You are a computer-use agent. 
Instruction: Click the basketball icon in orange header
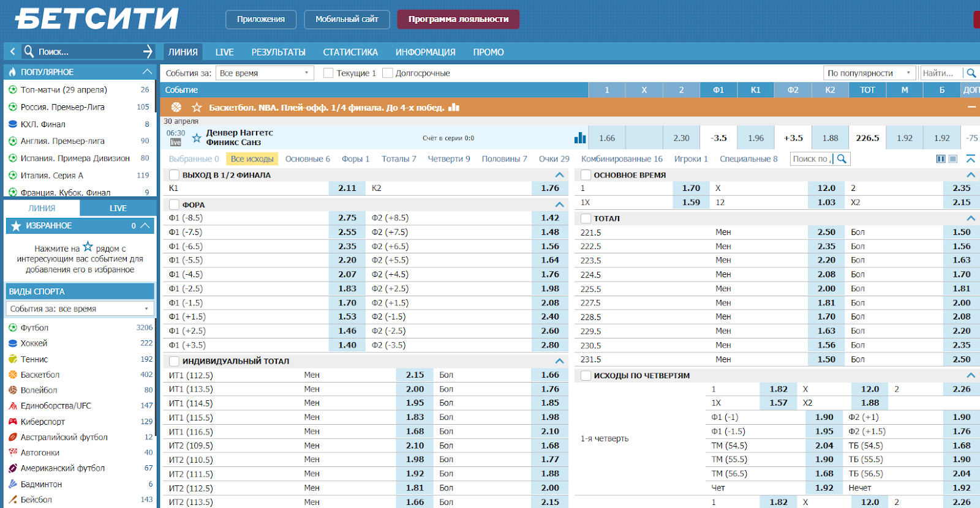click(176, 107)
